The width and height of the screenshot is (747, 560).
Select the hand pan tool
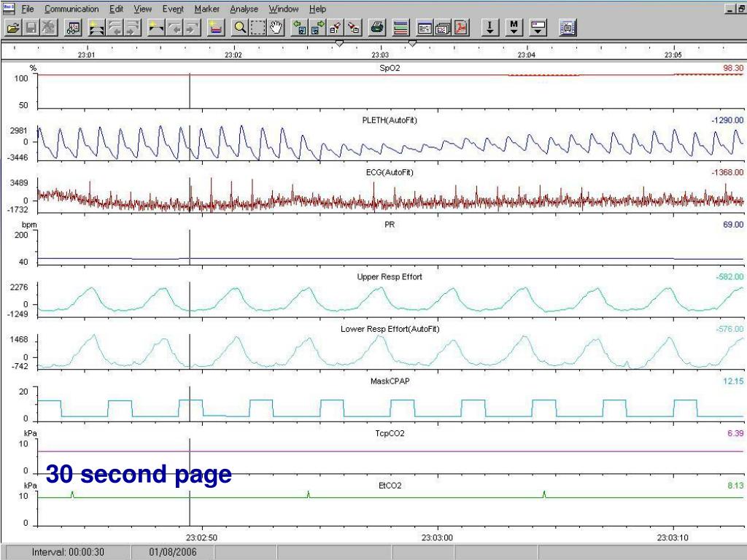276,28
